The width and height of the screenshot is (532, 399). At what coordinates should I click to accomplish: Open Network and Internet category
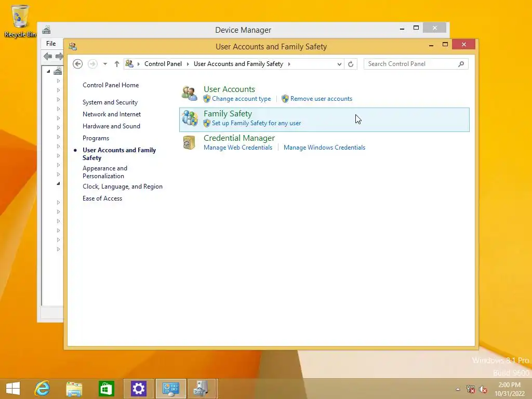tap(112, 114)
